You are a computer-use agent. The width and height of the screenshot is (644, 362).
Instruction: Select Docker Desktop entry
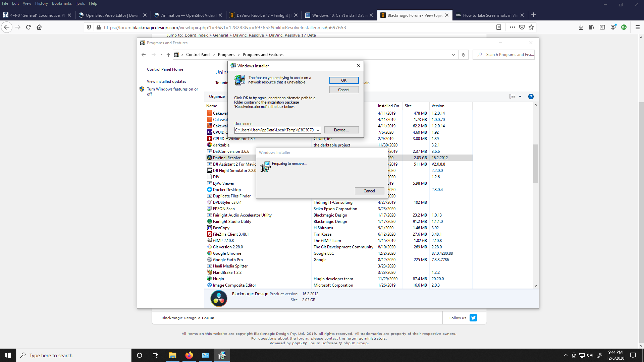pyautogui.click(x=227, y=190)
